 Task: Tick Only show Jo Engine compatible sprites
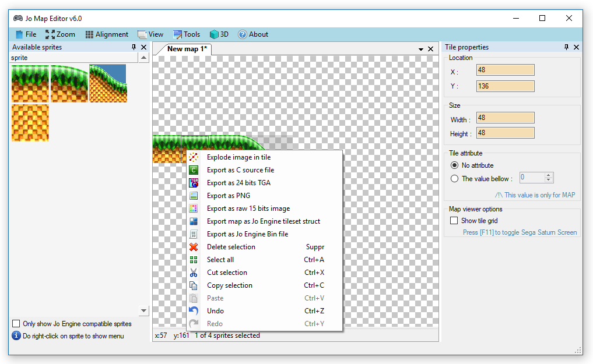[16, 324]
